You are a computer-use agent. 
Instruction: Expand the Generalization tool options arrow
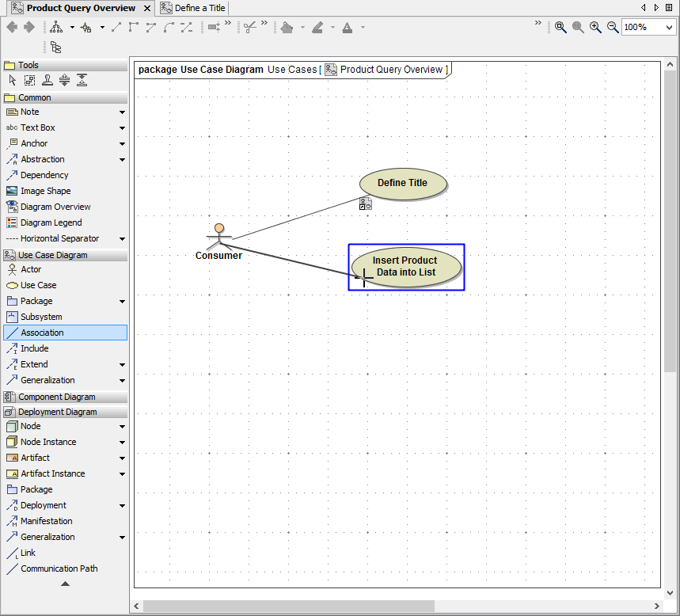(x=122, y=379)
